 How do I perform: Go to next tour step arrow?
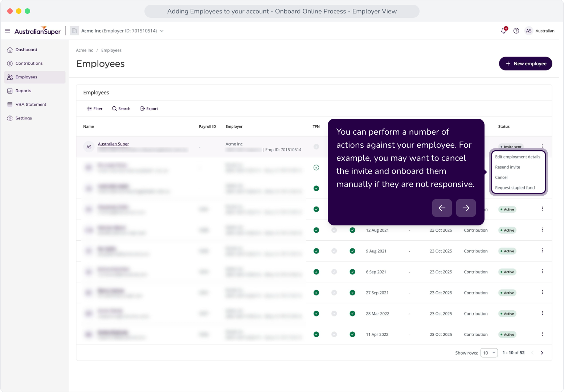pos(466,208)
